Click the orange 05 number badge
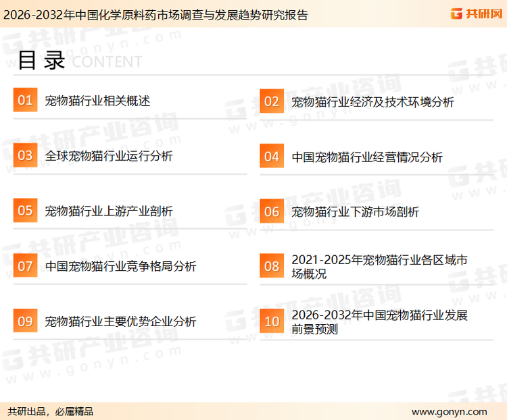507x420 pixels. click(x=25, y=210)
